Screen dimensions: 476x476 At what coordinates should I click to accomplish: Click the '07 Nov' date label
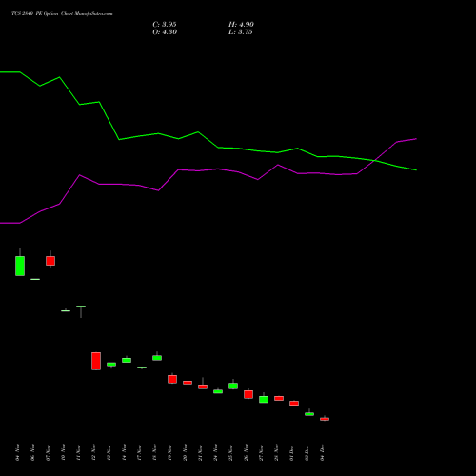coord(48,452)
